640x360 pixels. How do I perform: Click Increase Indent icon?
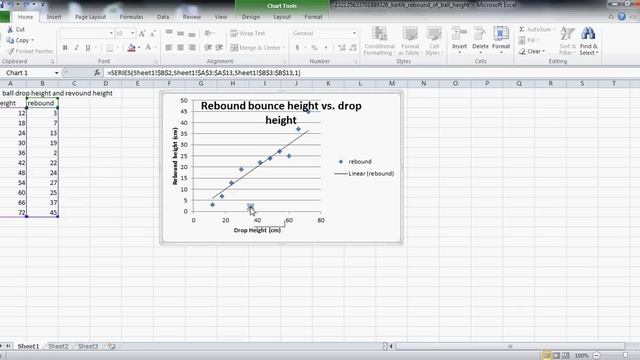pos(219,48)
